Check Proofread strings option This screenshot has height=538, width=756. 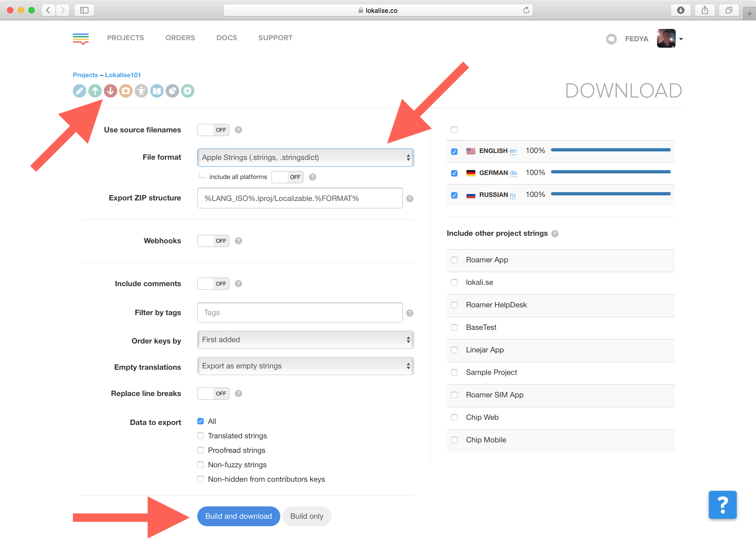pyautogui.click(x=200, y=450)
